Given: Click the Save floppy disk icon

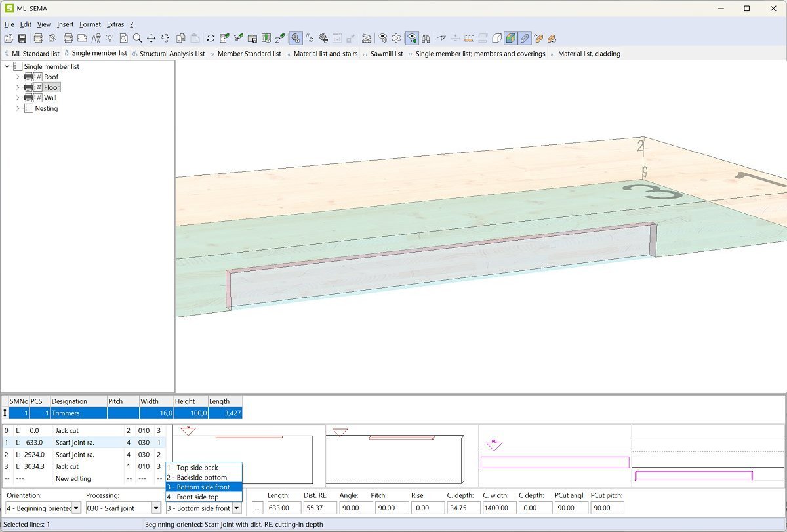Looking at the screenshot, I should click(22, 38).
